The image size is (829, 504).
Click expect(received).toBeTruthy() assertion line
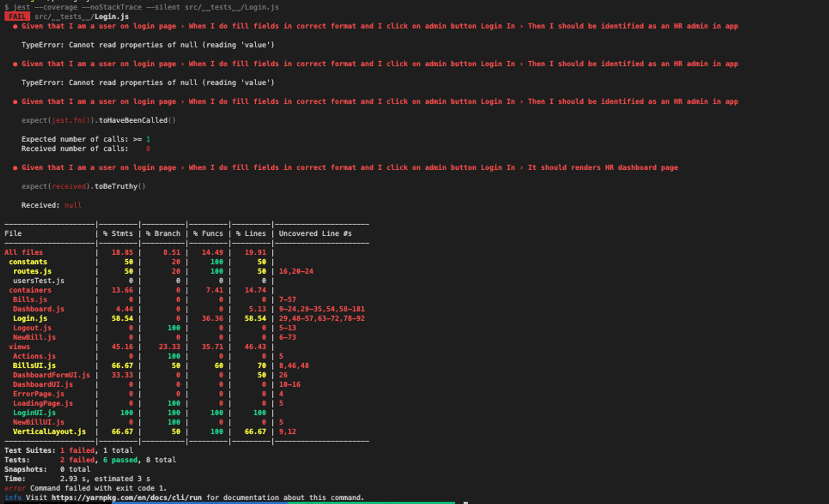(x=83, y=186)
